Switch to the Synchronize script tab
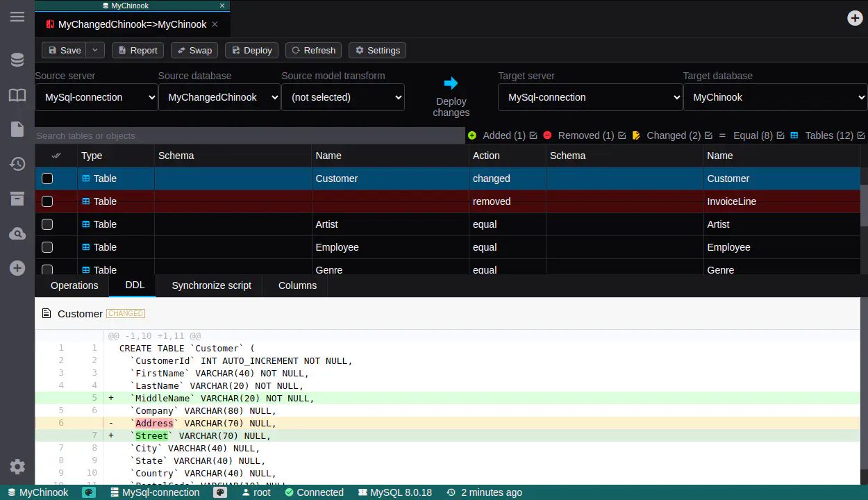 click(211, 285)
